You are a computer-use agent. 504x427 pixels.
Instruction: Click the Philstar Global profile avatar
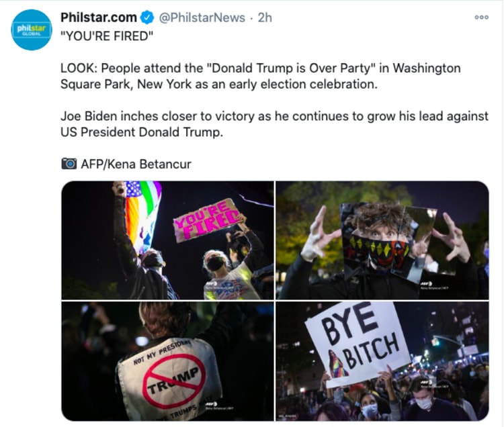point(31,30)
